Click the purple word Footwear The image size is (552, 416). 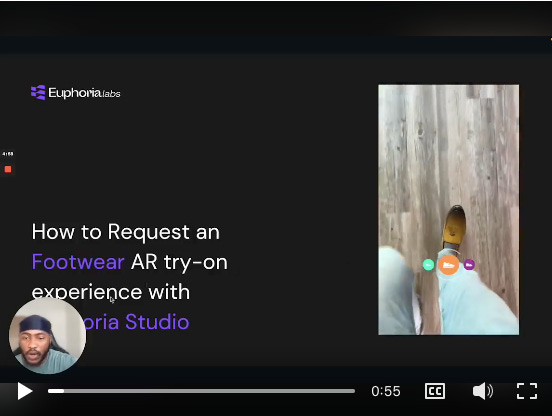(x=78, y=262)
